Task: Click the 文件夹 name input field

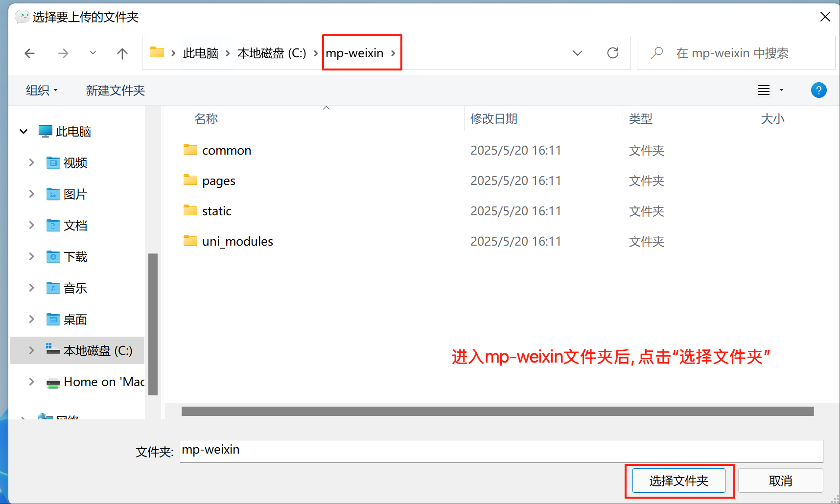Action: pyautogui.click(x=501, y=451)
